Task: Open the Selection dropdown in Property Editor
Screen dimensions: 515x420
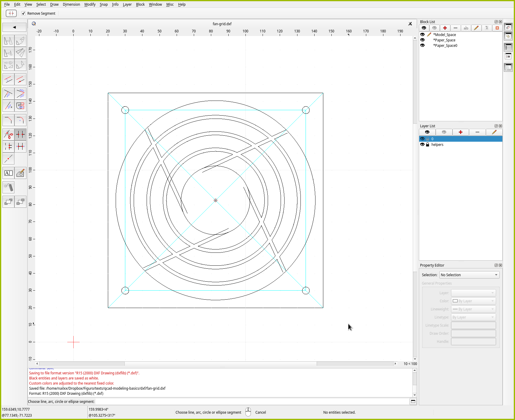Action: click(469, 275)
